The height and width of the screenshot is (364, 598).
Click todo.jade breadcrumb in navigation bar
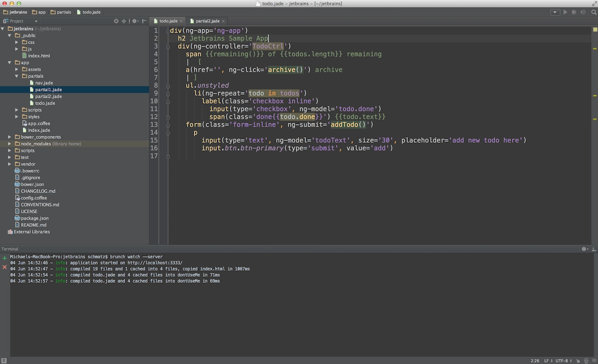88,12
